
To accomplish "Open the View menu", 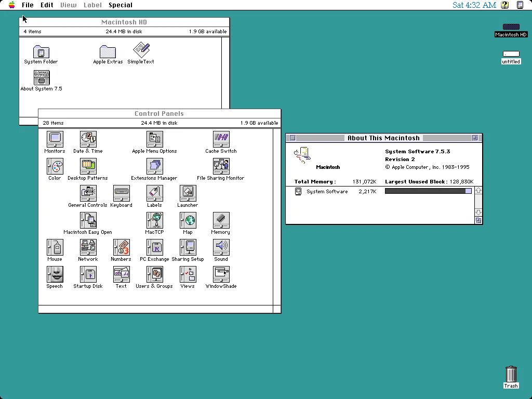I will coord(68,5).
